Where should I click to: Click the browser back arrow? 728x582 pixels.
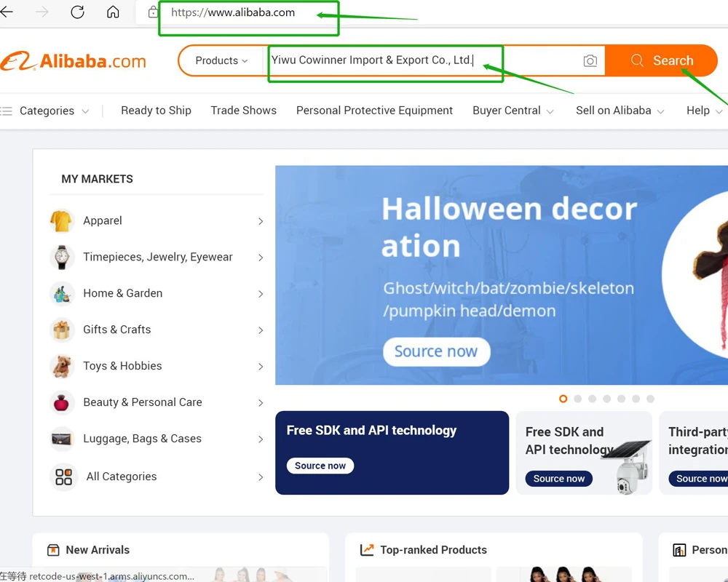click(x=6, y=12)
